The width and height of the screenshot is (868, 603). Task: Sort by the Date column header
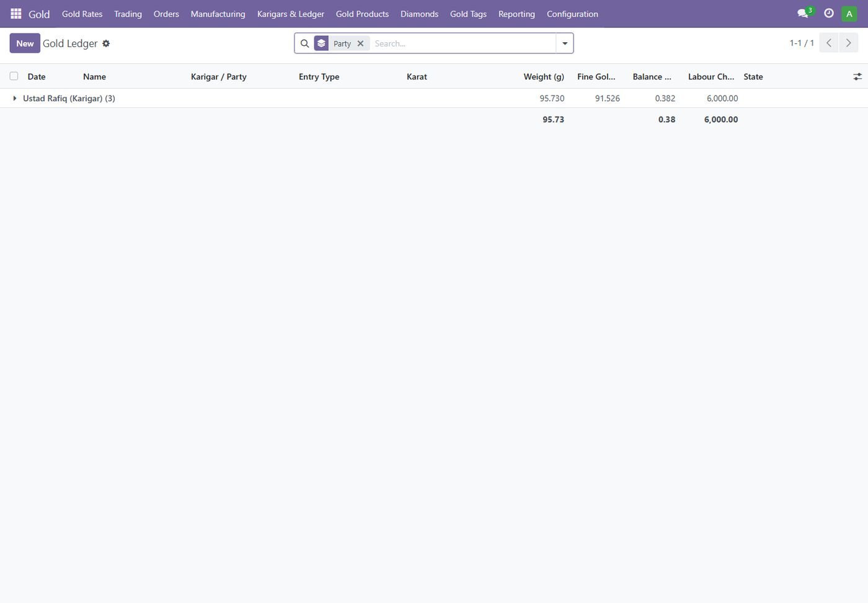pos(37,76)
